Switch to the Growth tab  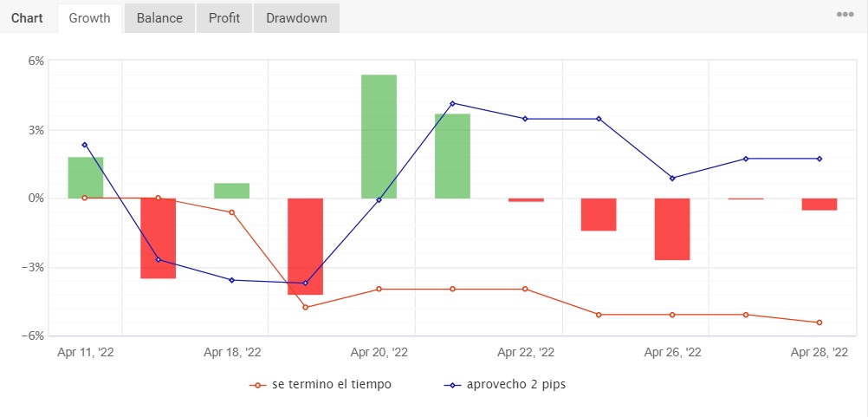pyautogui.click(x=89, y=18)
